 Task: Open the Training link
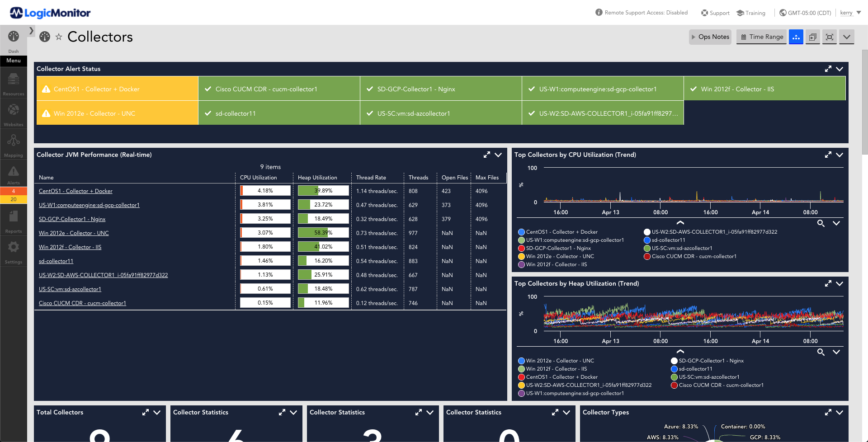click(751, 13)
